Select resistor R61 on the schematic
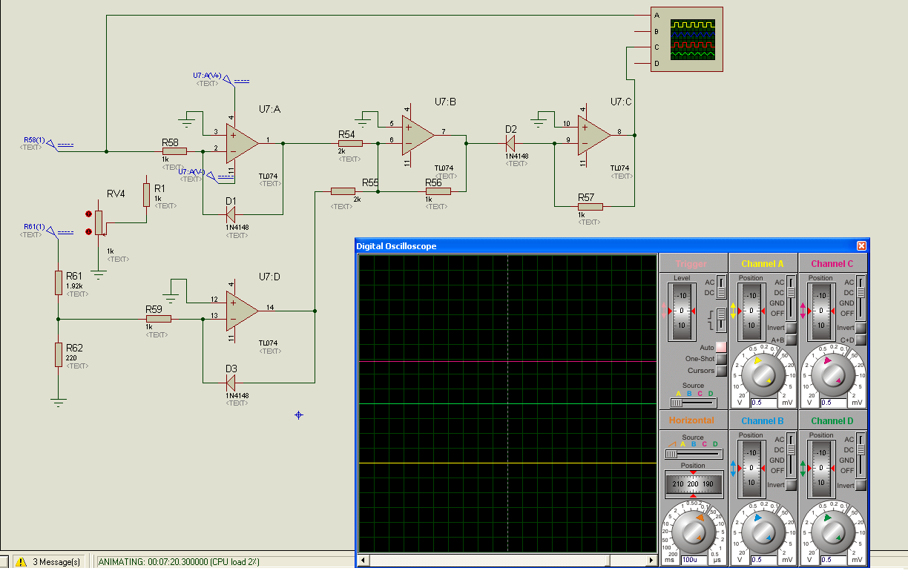 coord(58,283)
